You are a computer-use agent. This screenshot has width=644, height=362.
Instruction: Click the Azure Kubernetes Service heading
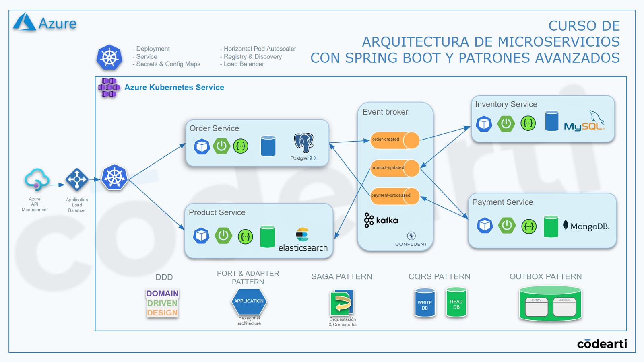click(x=174, y=87)
